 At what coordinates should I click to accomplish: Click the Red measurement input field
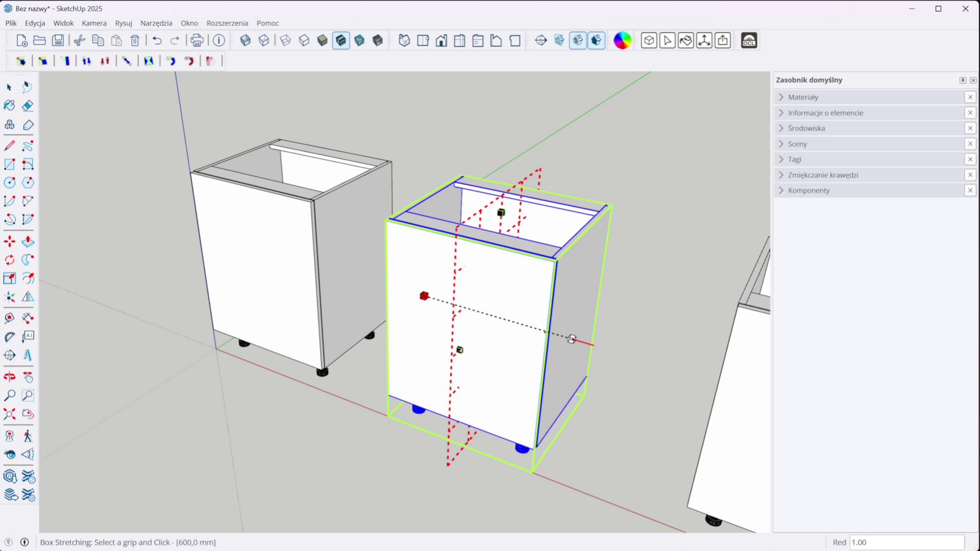[907, 542]
